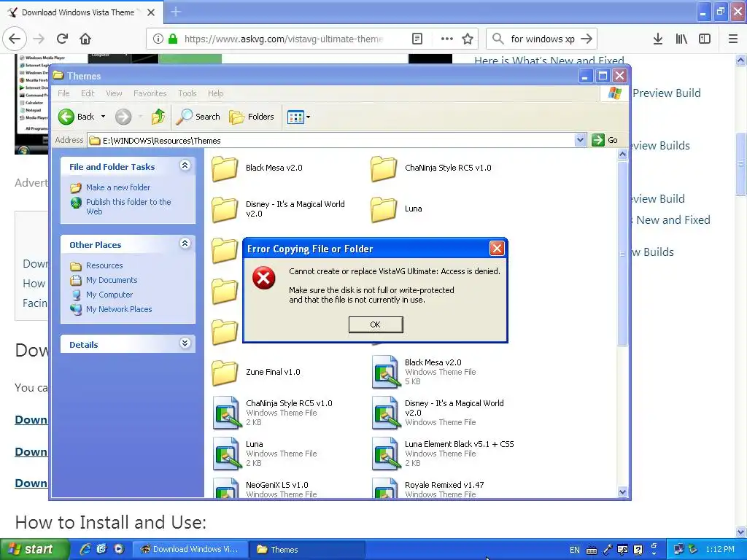Go to Resources in Other Places

(x=104, y=265)
